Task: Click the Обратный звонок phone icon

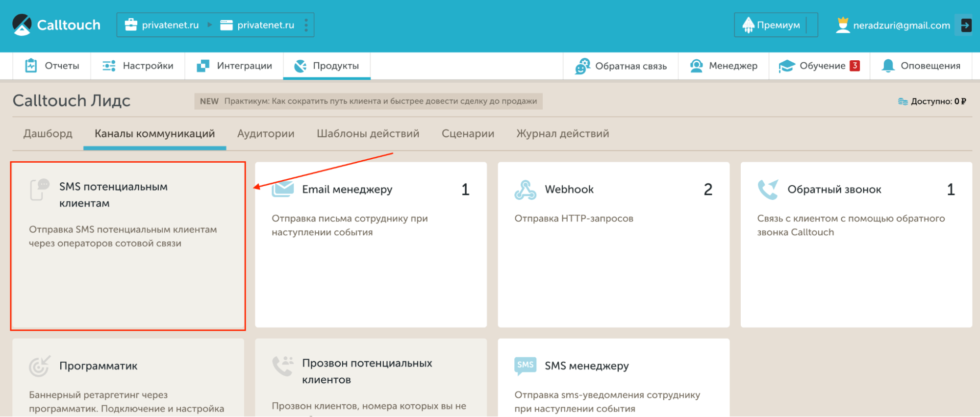Action: coord(768,190)
